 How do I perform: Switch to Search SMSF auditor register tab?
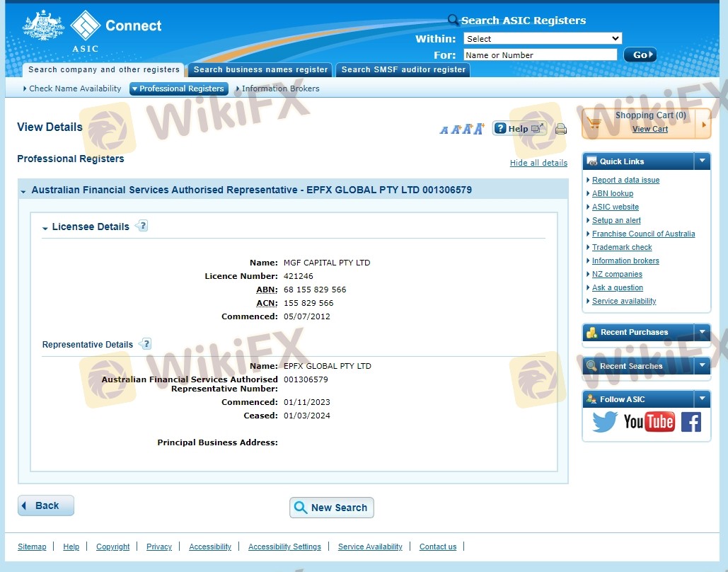click(403, 69)
